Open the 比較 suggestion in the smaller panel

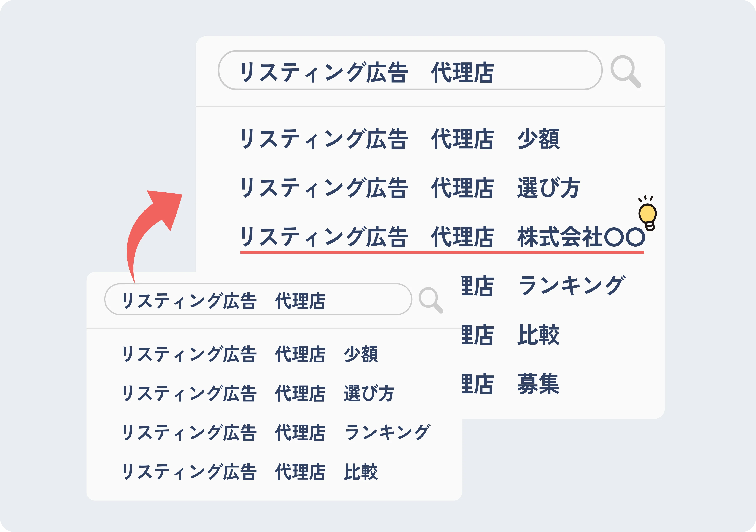tap(250, 472)
